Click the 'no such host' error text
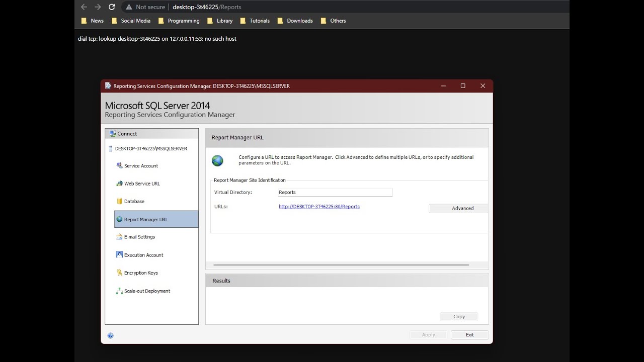Screen dimensions: 644x362 tap(220, 39)
